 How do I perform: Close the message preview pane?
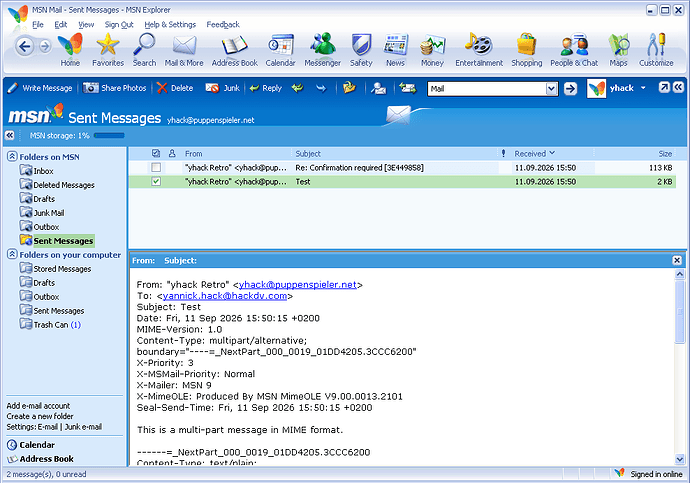coord(677,260)
